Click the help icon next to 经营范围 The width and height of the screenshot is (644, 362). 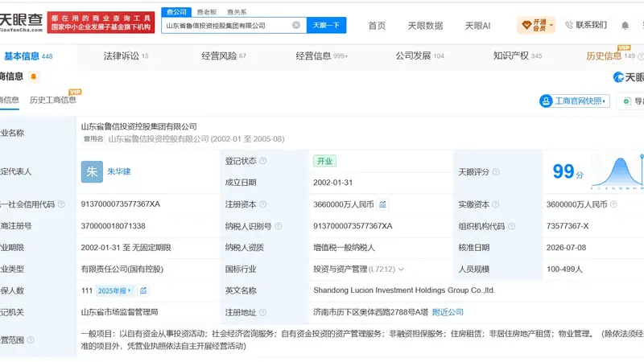[31, 339]
